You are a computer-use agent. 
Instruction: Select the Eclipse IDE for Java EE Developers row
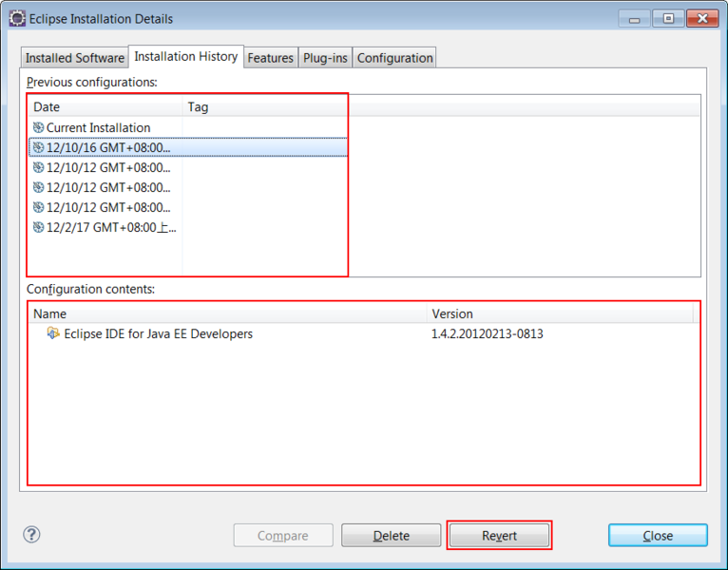[x=158, y=333]
